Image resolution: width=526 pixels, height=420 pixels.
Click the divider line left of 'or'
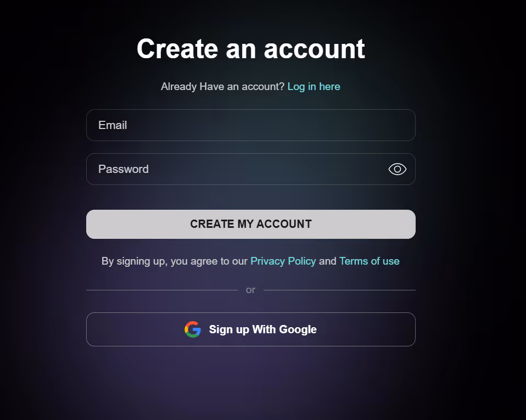click(x=161, y=290)
